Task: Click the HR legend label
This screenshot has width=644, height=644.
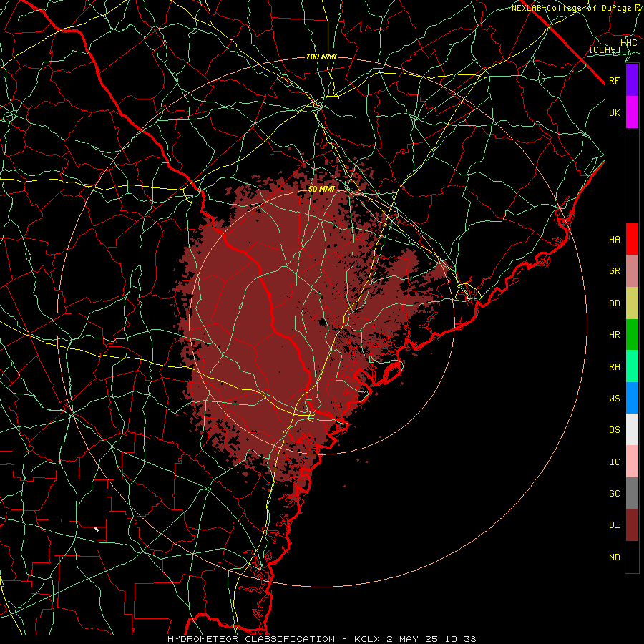Action: 614,335
